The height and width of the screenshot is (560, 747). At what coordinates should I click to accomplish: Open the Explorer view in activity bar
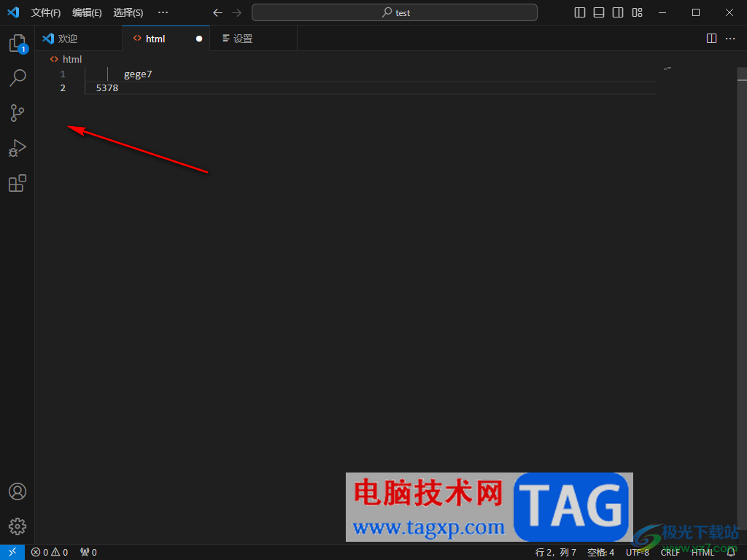pyautogui.click(x=18, y=43)
